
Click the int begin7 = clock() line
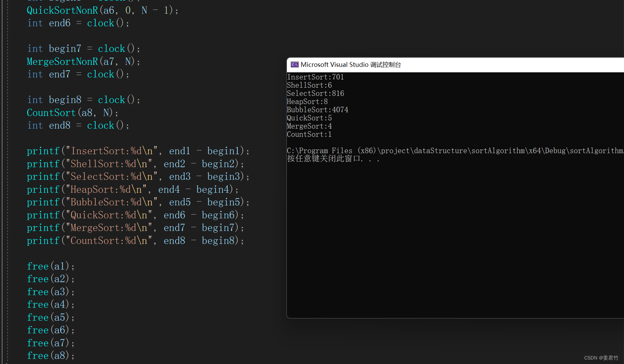pyautogui.click(x=84, y=49)
